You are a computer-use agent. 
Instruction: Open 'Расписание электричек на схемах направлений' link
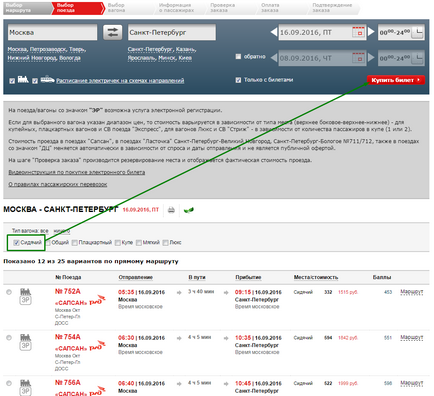coord(120,81)
